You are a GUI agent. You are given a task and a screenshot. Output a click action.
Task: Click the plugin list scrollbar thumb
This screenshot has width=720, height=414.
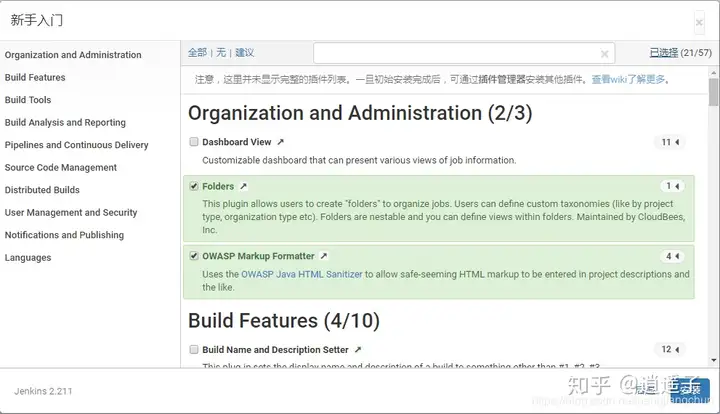point(713,92)
